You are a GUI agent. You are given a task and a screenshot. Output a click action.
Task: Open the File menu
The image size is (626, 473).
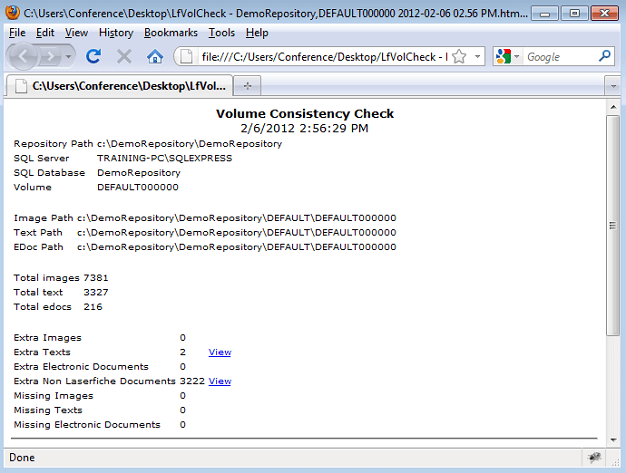17,33
